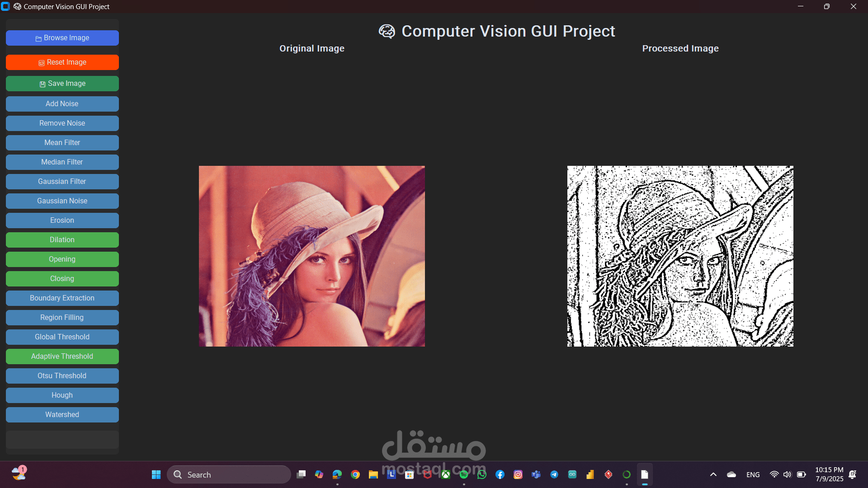Open the green circular loader app icon

click(x=627, y=474)
